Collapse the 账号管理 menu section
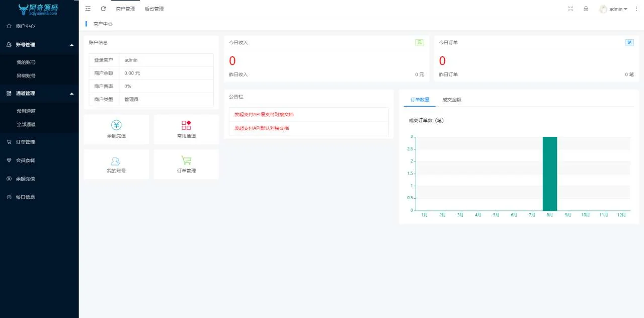 [71, 44]
